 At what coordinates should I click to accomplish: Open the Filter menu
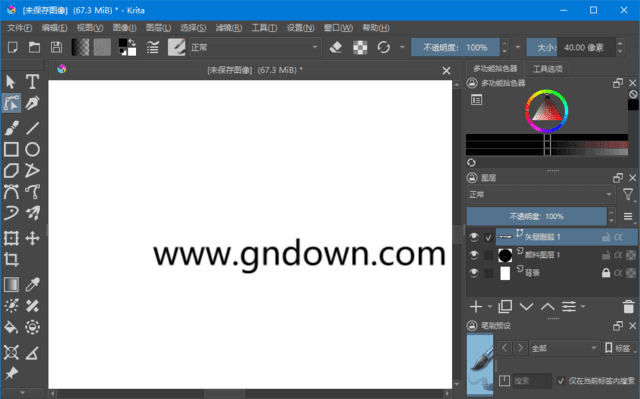(x=229, y=28)
